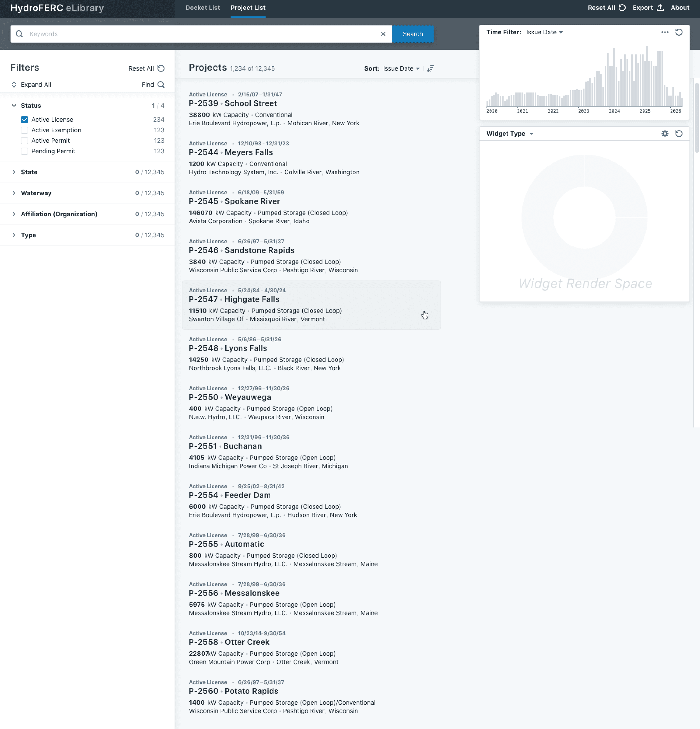
Task: Click the donut chart in widget space
Action: click(x=584, y=218)
